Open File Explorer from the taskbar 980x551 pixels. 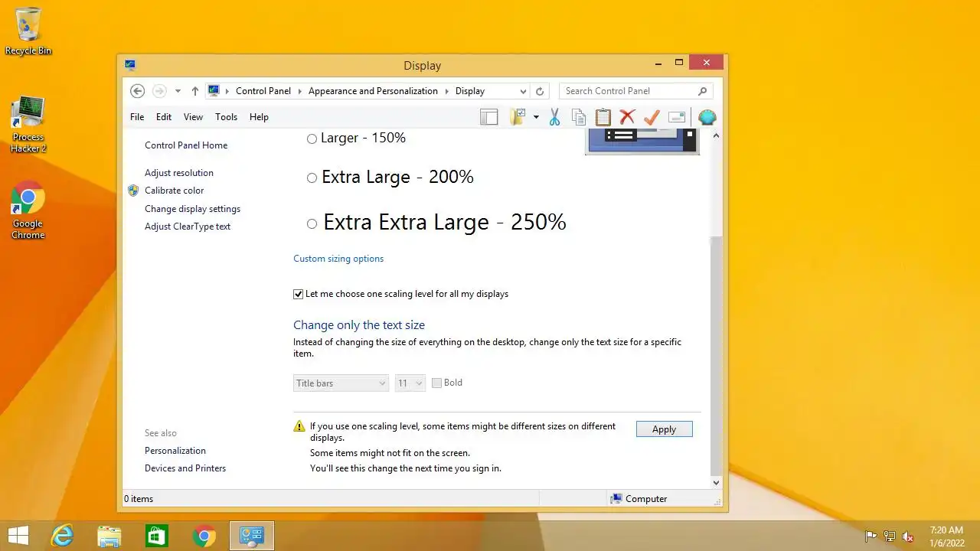109,536
